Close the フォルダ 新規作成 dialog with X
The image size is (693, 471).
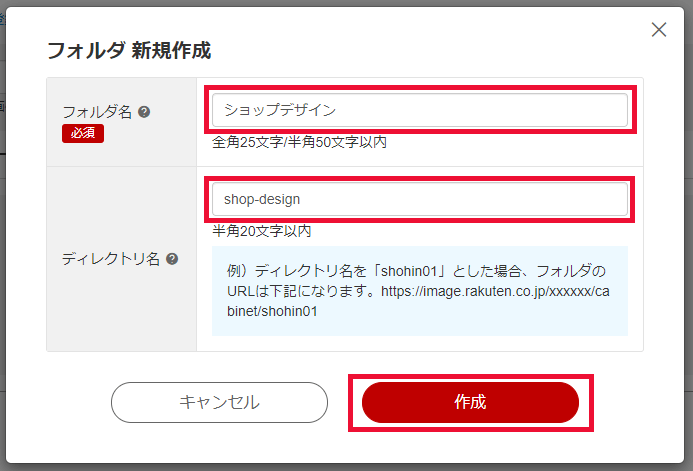pyautogui.click(x=659, y=30)
